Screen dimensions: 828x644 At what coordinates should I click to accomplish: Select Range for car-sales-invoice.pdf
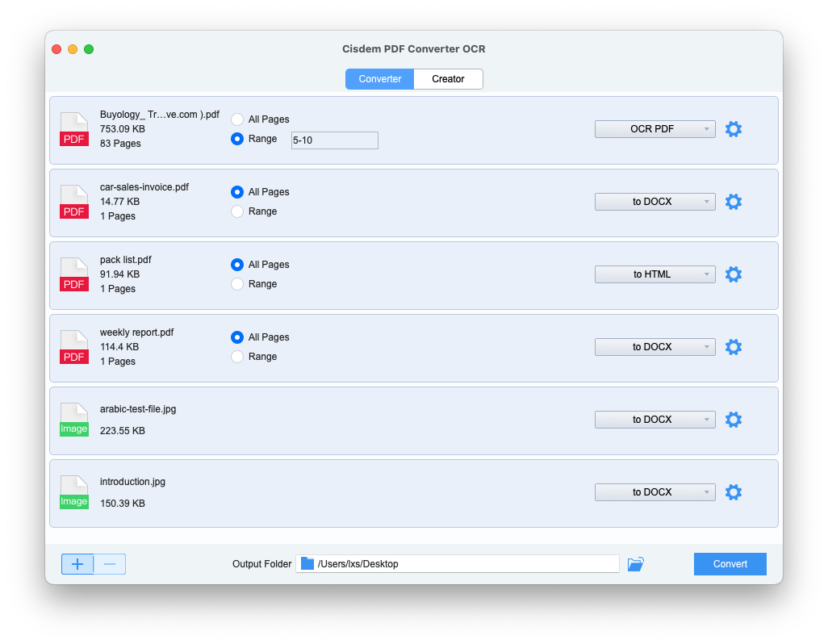(237, 211)
